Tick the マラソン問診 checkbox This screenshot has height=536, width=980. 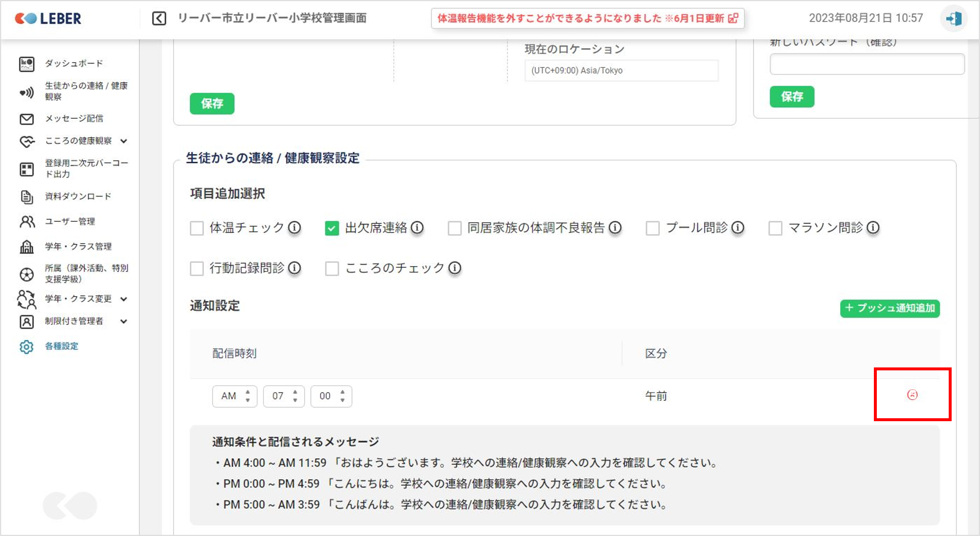pos(775,228)
